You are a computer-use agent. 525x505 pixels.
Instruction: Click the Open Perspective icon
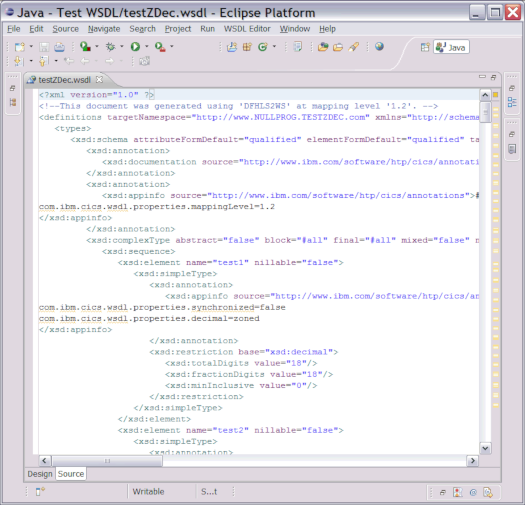425,47
